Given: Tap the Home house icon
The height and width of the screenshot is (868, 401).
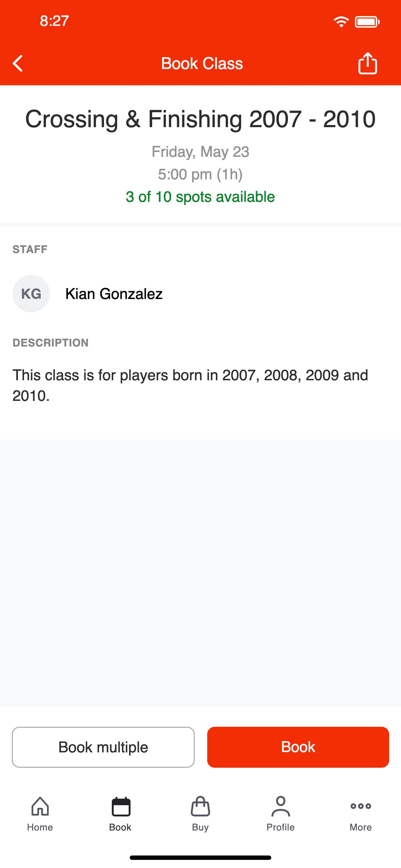Looking at the screenshot, I should pos(40,806).
